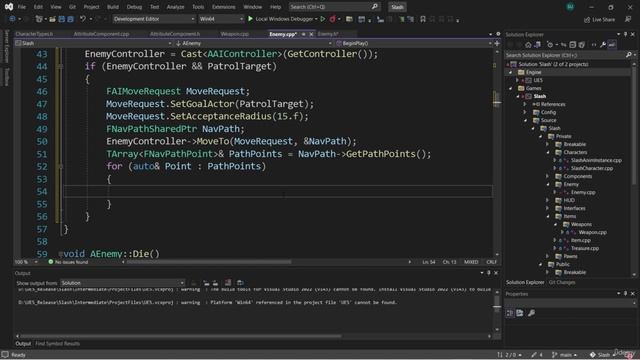The width and height of the screenshot is (640, 360).
Task: Click the Solution Explorer search magnifier icon
Action: 629,55
